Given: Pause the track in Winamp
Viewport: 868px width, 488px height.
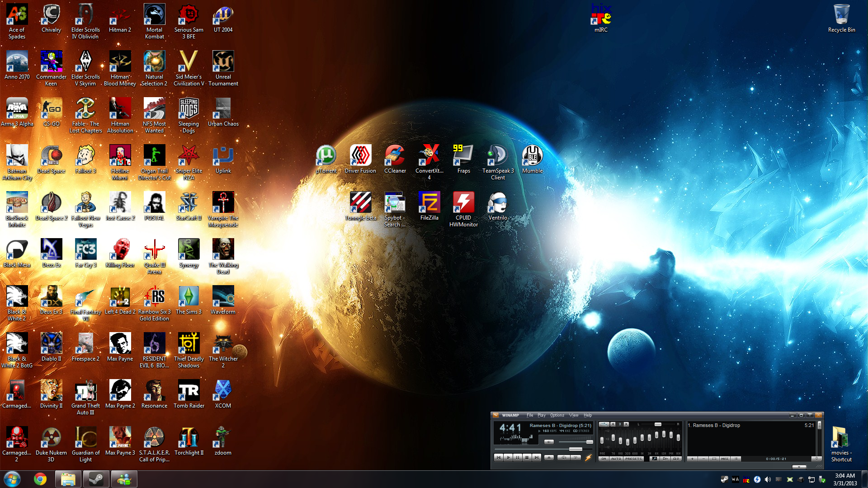Looking at the screenshot, I should [x=518, y=458].
